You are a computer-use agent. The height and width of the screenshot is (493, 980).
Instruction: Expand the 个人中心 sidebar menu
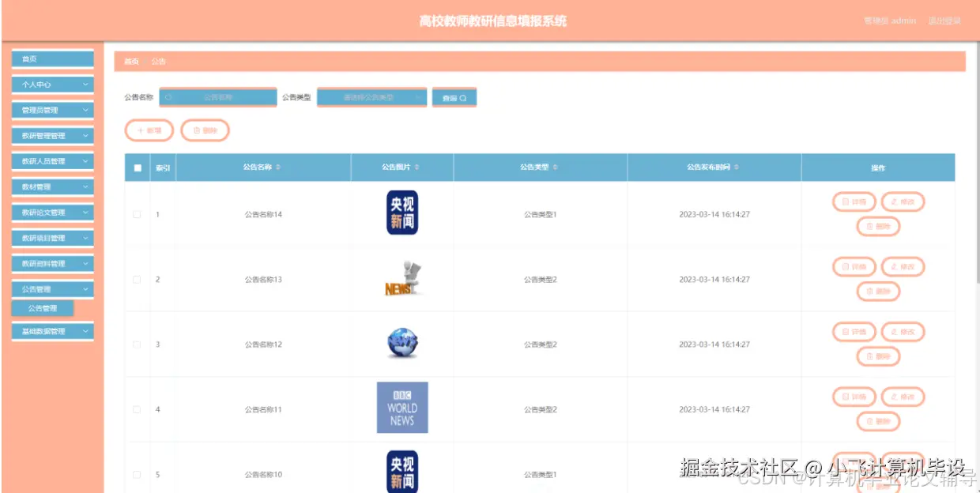52,85
